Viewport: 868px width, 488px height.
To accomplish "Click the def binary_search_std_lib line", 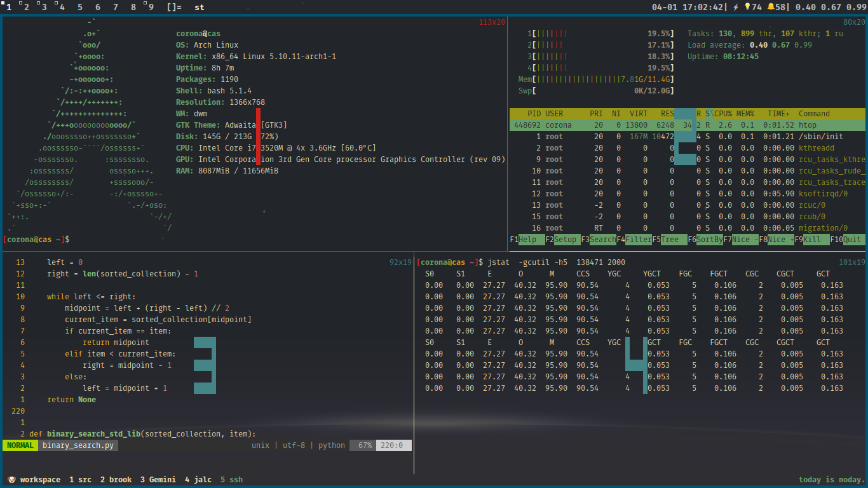I will [x=142, y=434].
